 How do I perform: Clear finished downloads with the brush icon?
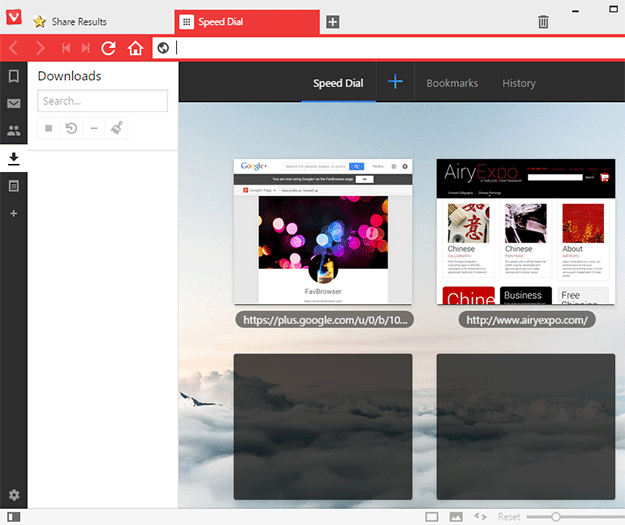(117, 128)
